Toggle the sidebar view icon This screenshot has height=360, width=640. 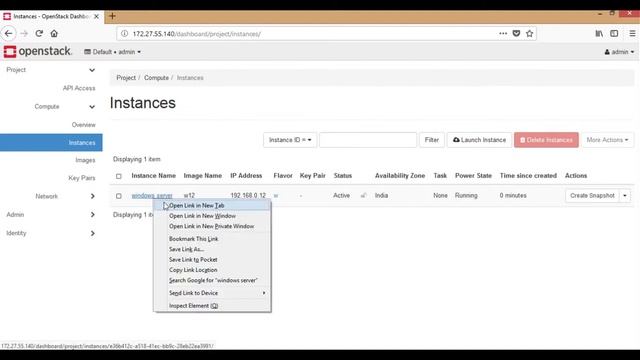point(614,33)
